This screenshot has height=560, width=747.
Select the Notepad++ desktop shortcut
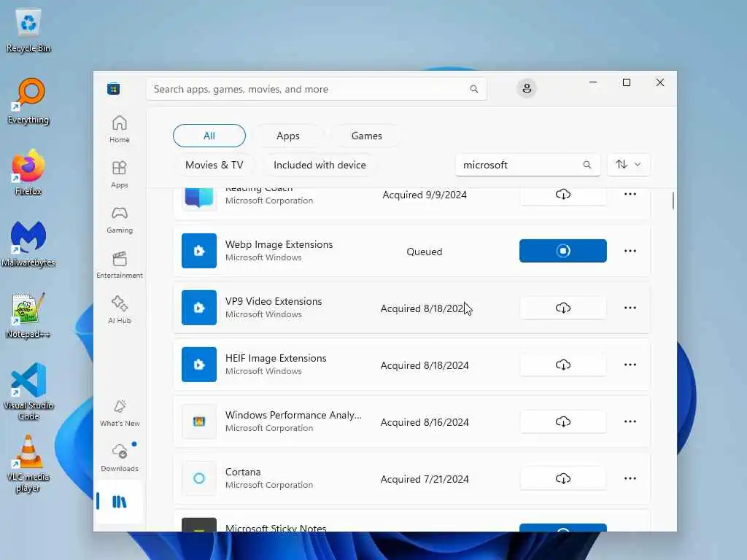[28, 315]
